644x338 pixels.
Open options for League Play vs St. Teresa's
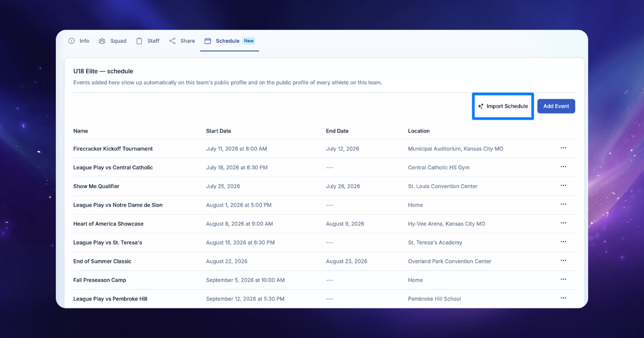(563, 242)
